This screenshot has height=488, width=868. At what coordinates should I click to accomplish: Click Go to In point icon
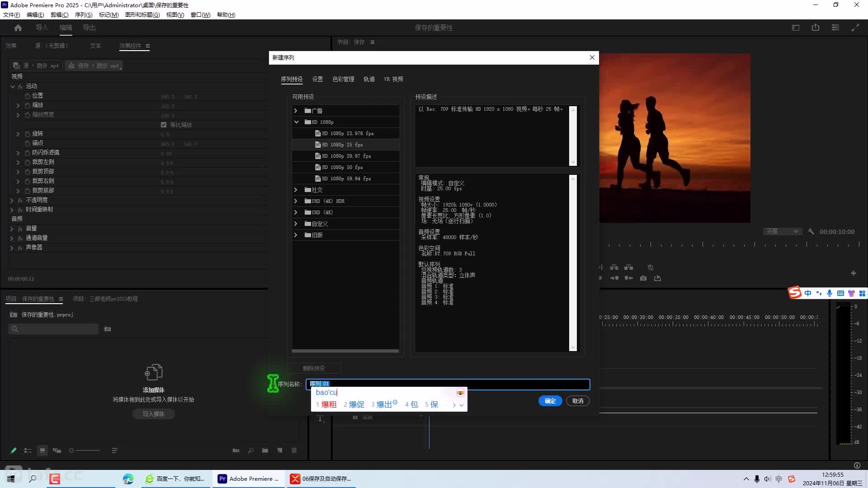point(614,278)
